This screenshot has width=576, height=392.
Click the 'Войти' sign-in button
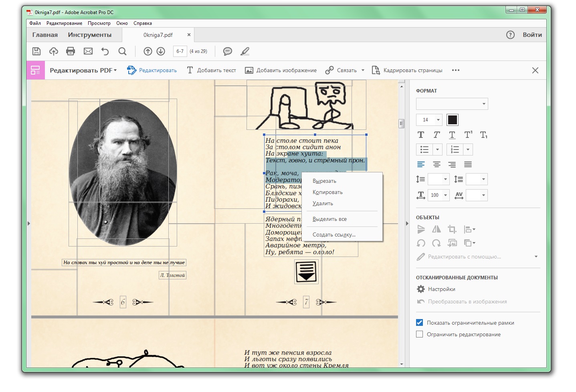pos(532,35)
